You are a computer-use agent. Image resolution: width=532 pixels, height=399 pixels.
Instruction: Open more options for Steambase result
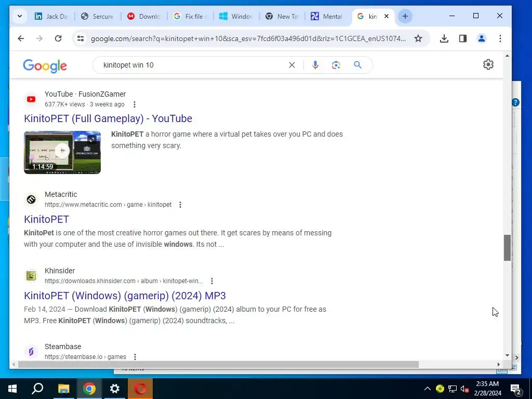(x=135, y=357)
